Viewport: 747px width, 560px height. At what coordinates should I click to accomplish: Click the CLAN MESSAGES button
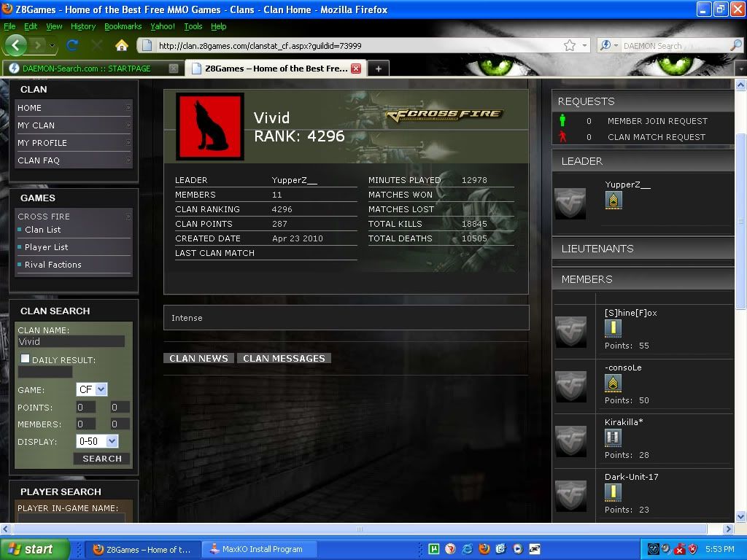point(284,358)
